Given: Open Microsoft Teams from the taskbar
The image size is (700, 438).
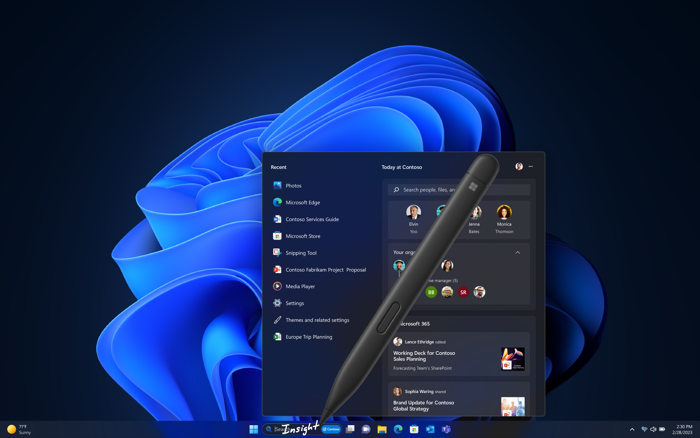Looking at the screenshot, I should coord(446,429).
